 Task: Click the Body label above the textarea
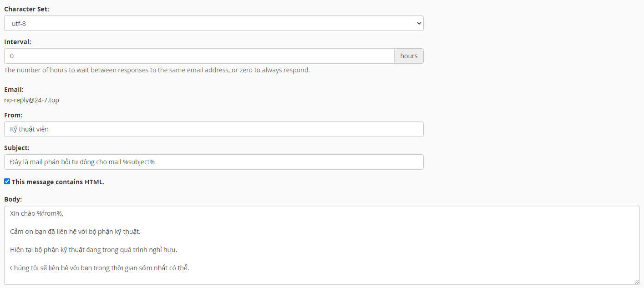tap(13, 199)
